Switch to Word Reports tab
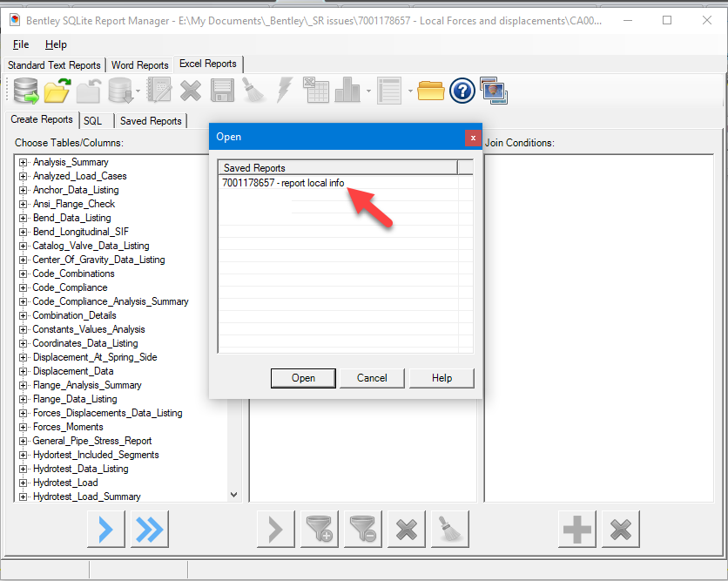 pyautogui.click(x=139, y=65)
